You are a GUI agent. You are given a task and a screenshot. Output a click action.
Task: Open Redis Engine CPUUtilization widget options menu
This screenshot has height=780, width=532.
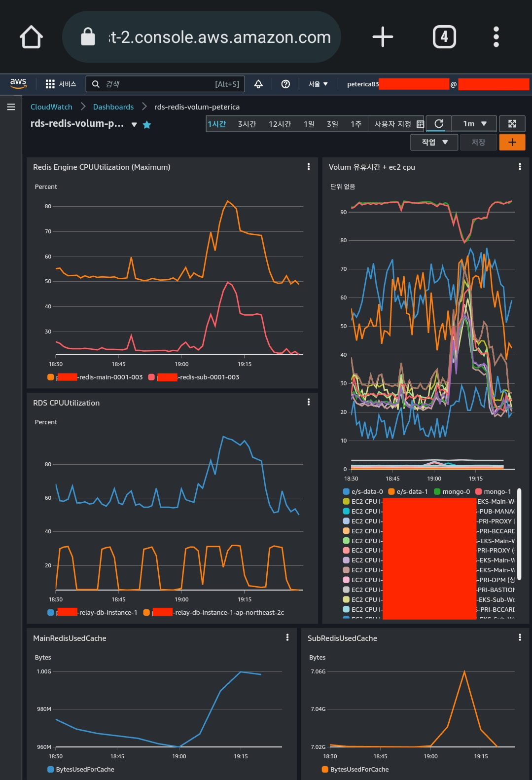coord(309,167)
